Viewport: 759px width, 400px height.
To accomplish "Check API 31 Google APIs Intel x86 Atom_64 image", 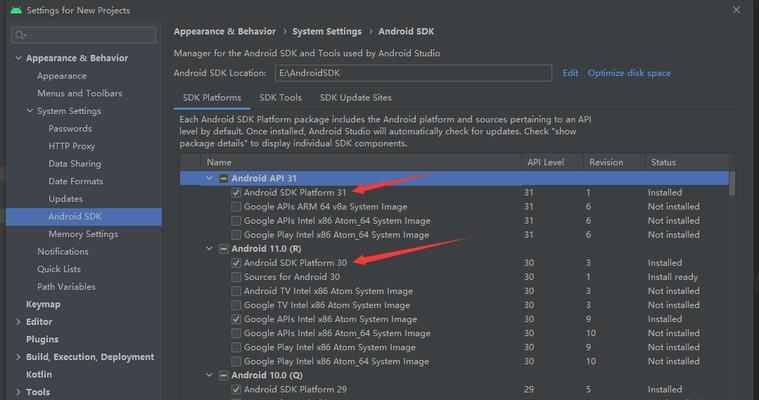I will (236, 221).
